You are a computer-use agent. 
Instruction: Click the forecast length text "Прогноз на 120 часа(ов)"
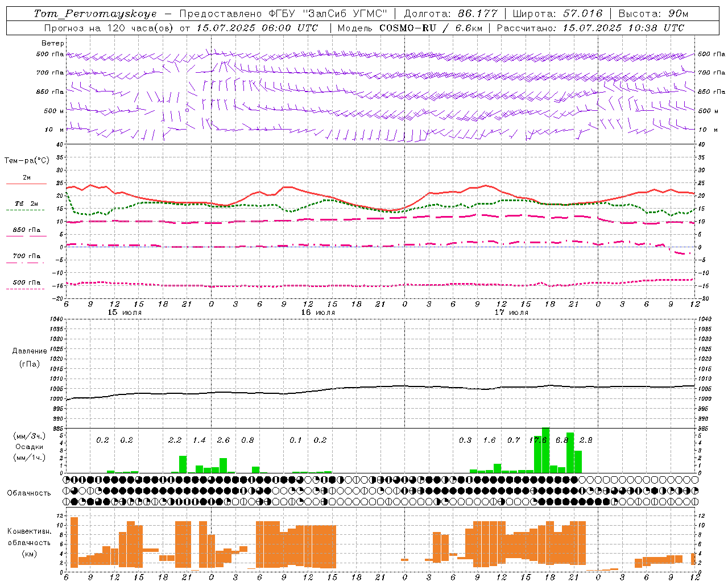point(108,28)
